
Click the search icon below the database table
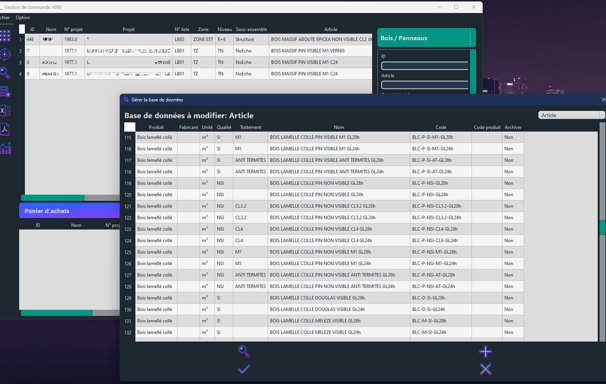(x=243, y=351)
